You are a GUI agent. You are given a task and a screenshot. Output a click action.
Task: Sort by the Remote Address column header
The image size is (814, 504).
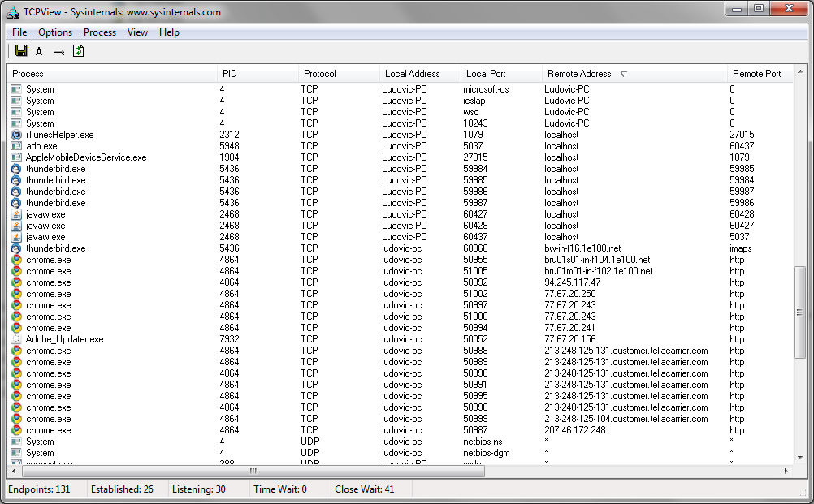click(634, 74)
